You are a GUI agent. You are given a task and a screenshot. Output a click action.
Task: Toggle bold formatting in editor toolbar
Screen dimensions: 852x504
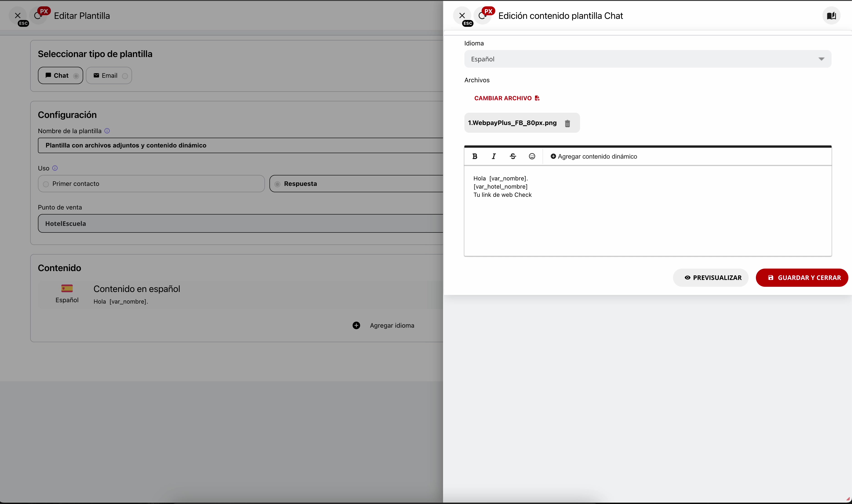[x=475, y=156]
